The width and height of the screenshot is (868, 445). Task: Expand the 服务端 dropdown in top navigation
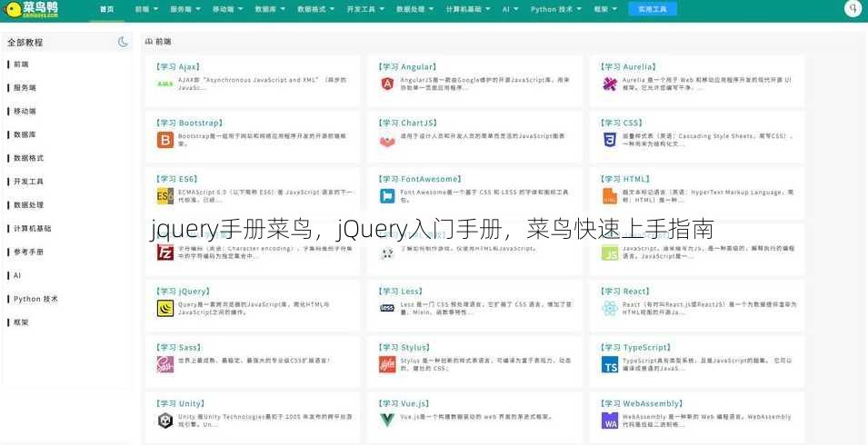point(185,9)
